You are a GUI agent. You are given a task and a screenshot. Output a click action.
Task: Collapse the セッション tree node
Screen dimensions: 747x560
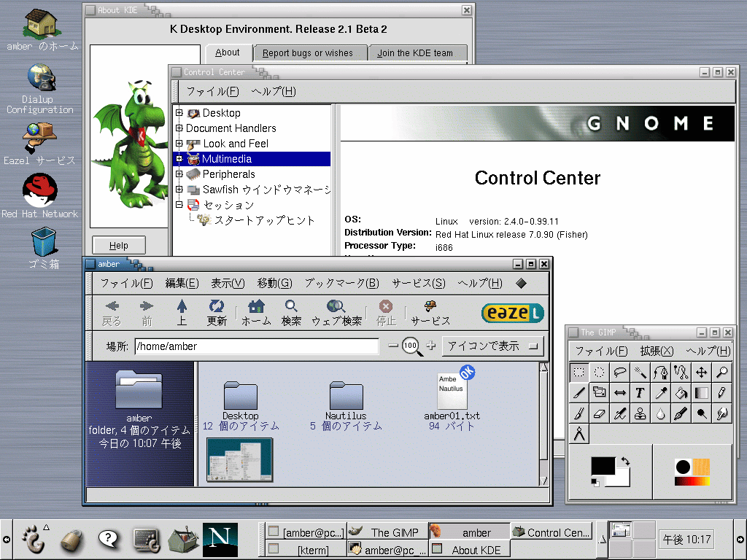pos(179,205)
